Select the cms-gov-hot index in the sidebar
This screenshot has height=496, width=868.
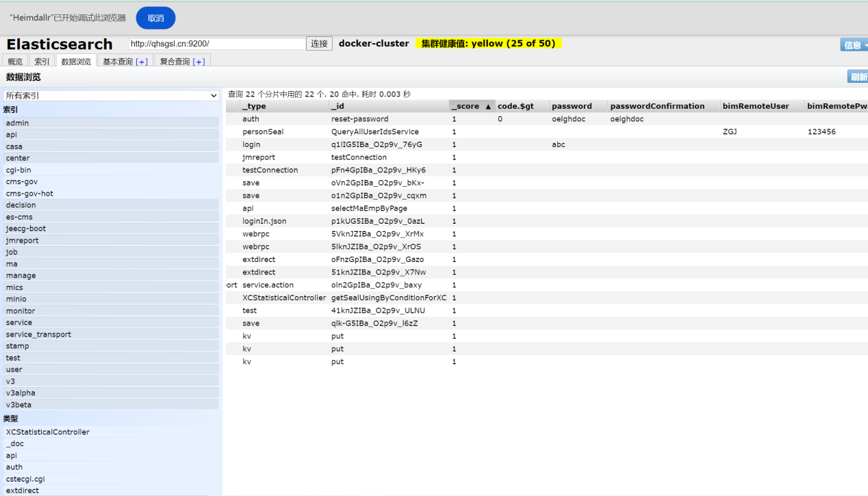111,194
